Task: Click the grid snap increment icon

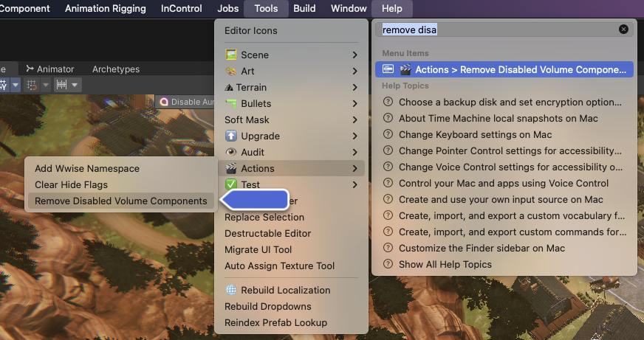Action: [x=32, y=85]
